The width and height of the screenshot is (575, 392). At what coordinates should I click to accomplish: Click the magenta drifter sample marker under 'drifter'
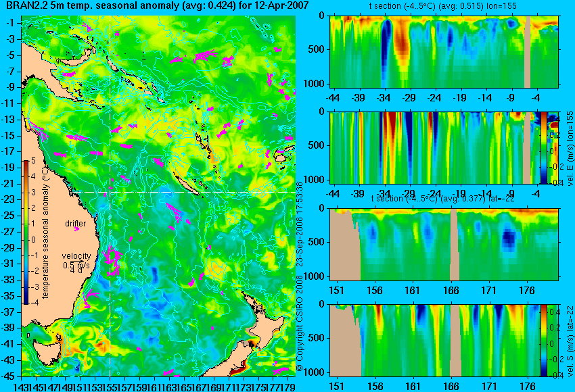(x=76, y=229)
